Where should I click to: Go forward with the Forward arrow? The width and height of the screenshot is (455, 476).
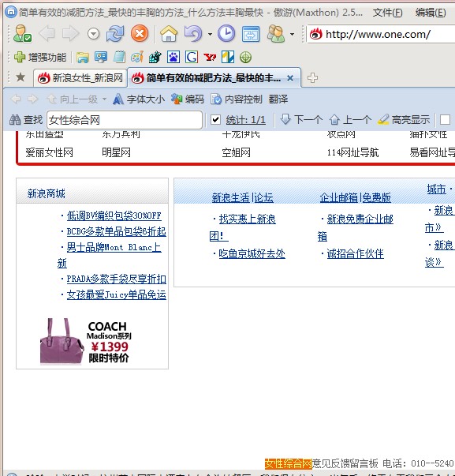[x=71, y=33]
